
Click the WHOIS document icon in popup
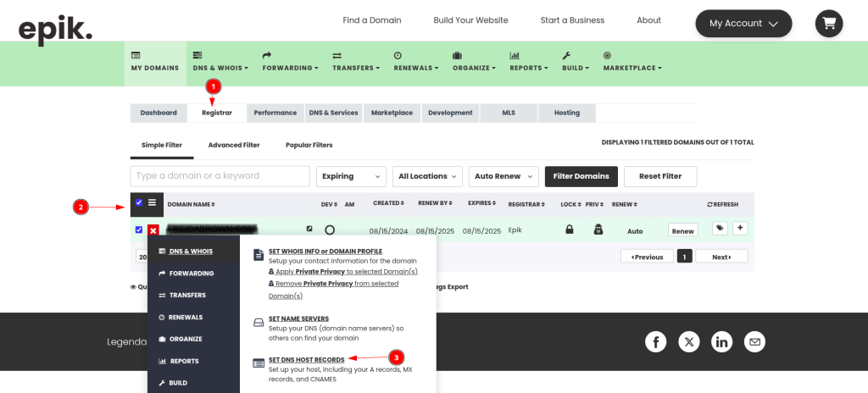[259, 255]
